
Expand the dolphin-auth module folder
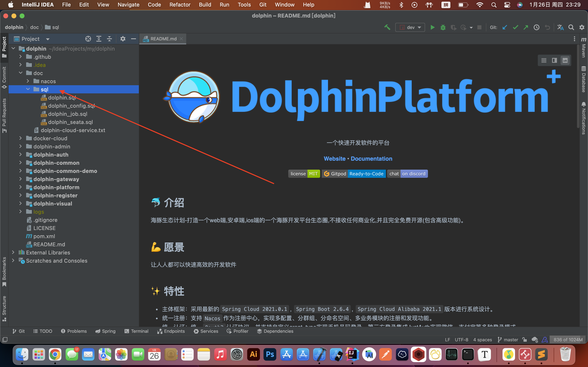(20, 155)
